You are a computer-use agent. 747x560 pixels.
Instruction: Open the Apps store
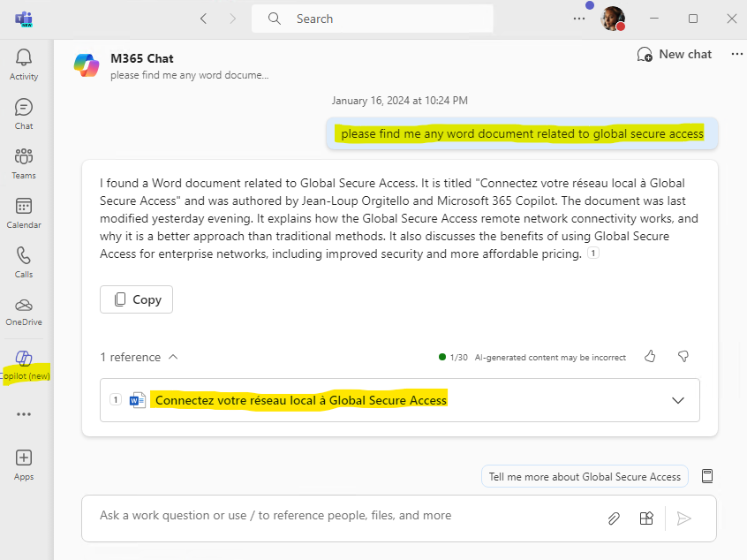pyautogui.click(x=24, y=465)
